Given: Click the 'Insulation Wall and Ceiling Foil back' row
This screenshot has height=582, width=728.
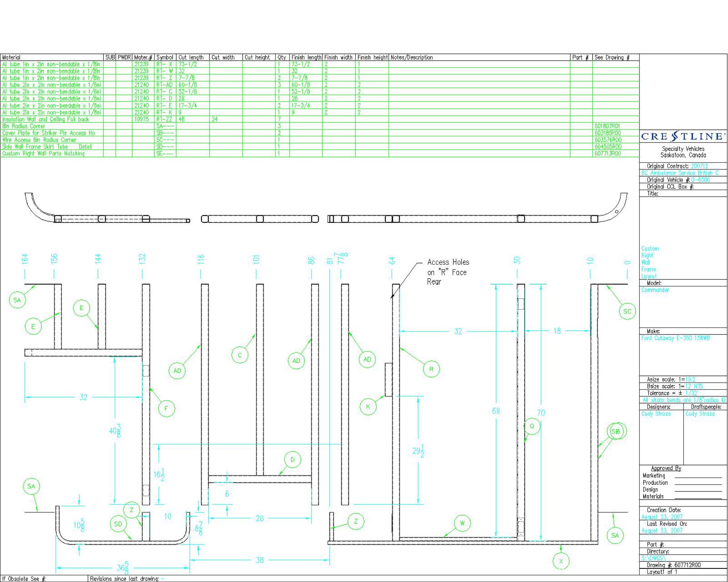Looking at the screenshot, I should pyautogui.click(x=320, y=119).
